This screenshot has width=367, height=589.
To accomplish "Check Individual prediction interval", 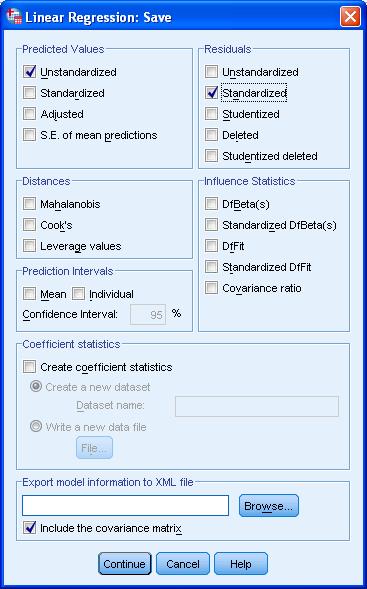I will [78, 293].
